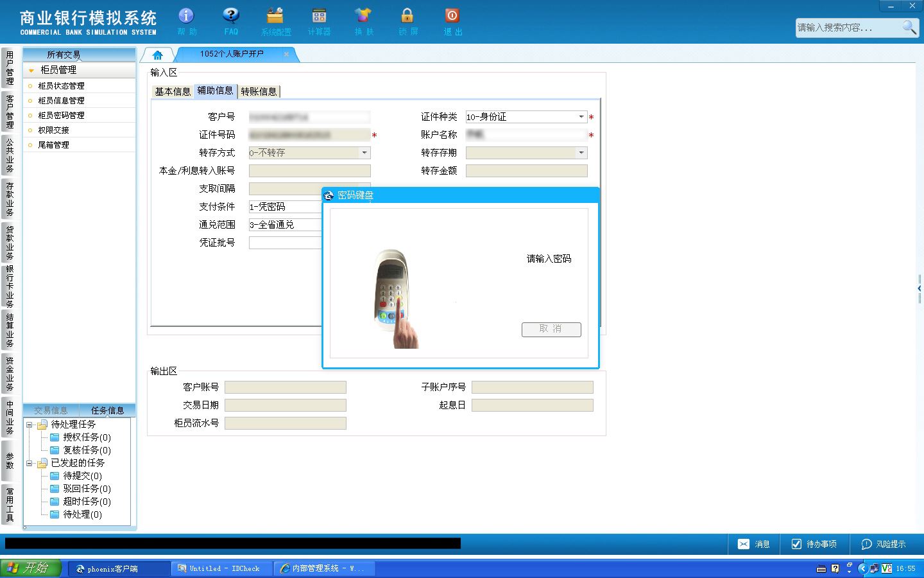
Task: Switch to Untitled - IDCheck taskbar window
Action: pyautogui.click(x=222, y=568)
